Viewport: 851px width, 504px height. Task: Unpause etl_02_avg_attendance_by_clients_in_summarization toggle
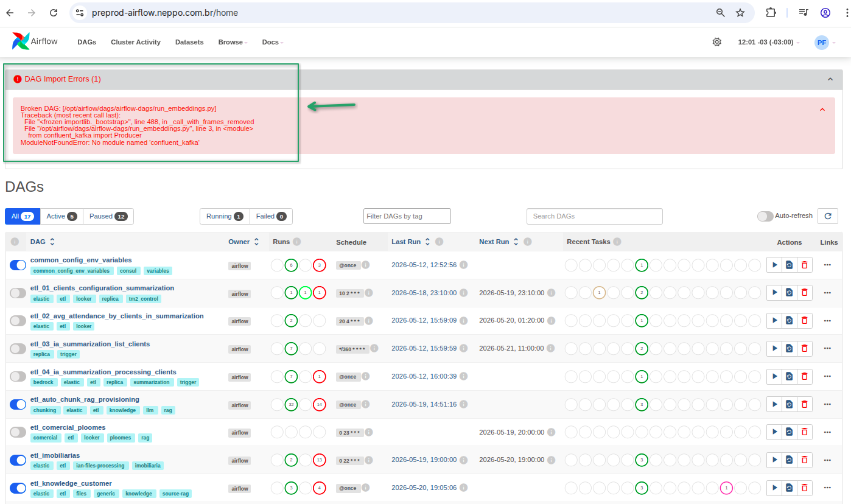[x=18, y=320]
